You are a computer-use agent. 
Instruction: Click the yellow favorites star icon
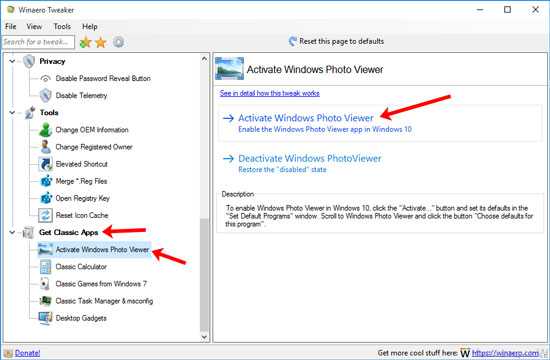101,42
